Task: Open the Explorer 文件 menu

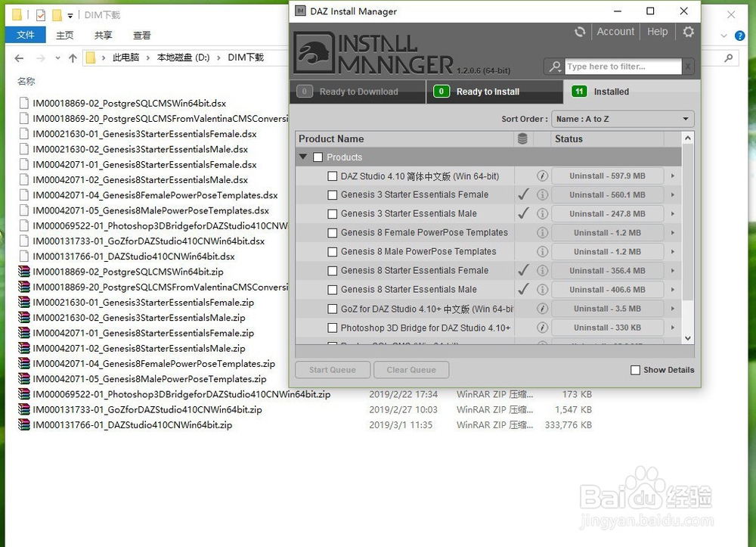Action: pos(26,35)
